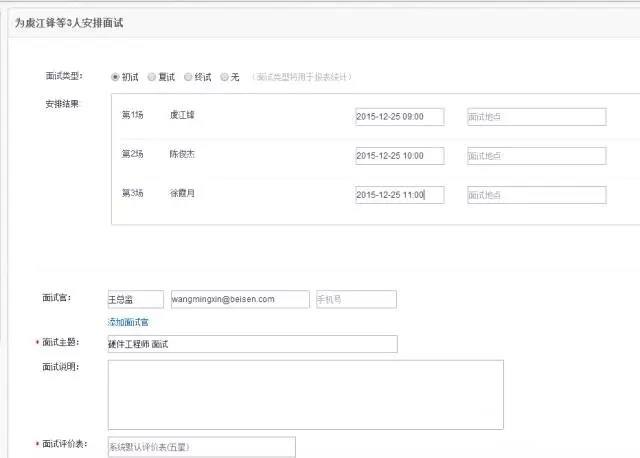This screenshot has width=640, height=458.
Task: Select the 复试 radio option
Action: pos(151,77)
